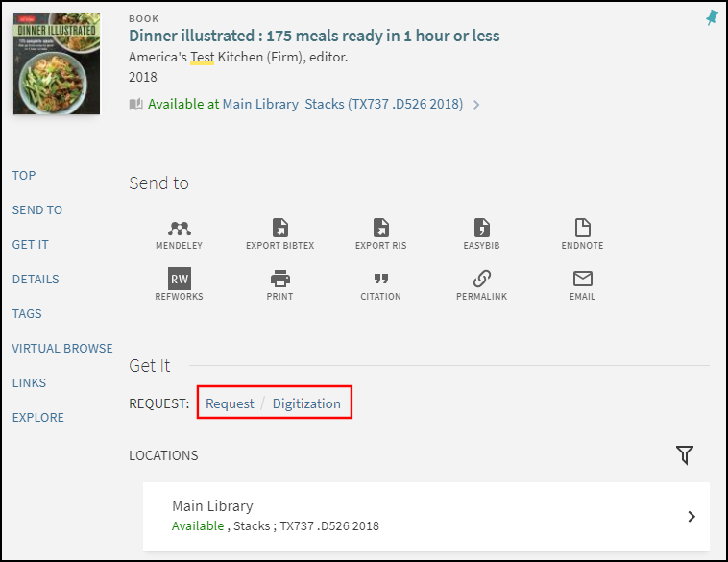Jump to Send To section
The width and height of the screenshot is (728, 562).
click(37, 210)
